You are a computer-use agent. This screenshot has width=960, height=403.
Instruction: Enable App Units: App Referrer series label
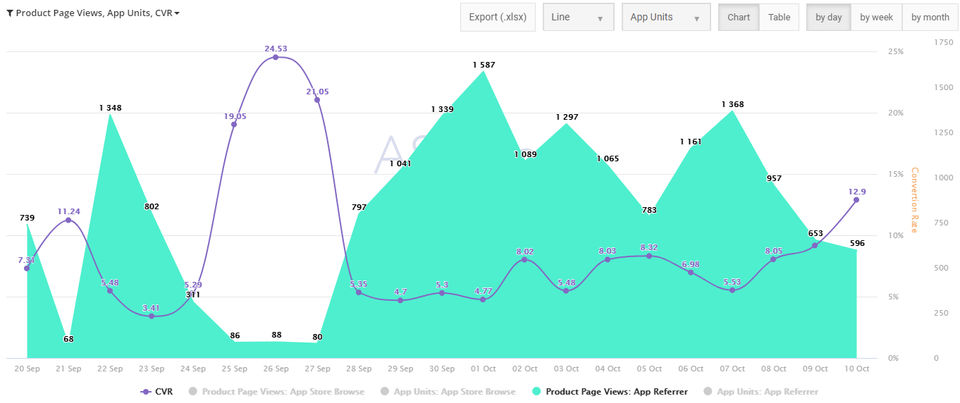coord(771,391)
